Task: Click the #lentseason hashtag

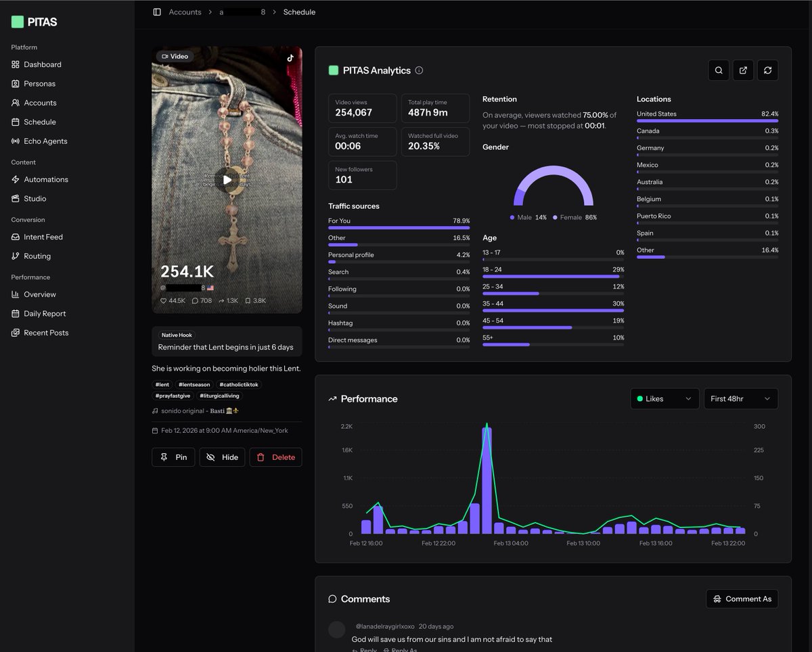Action: tap(194, 384)
